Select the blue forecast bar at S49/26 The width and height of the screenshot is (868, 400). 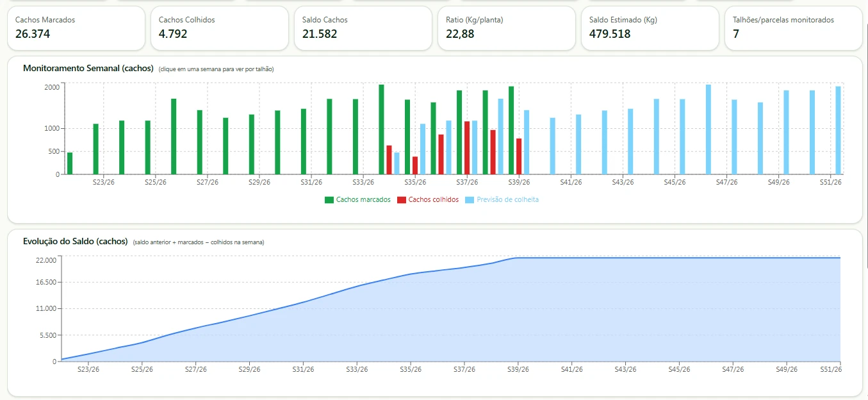tap(786, 132)
